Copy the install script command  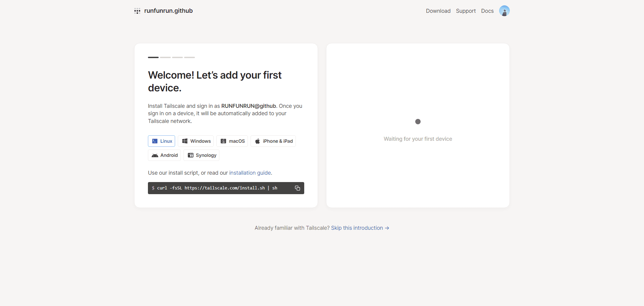(x=297, y=188)
